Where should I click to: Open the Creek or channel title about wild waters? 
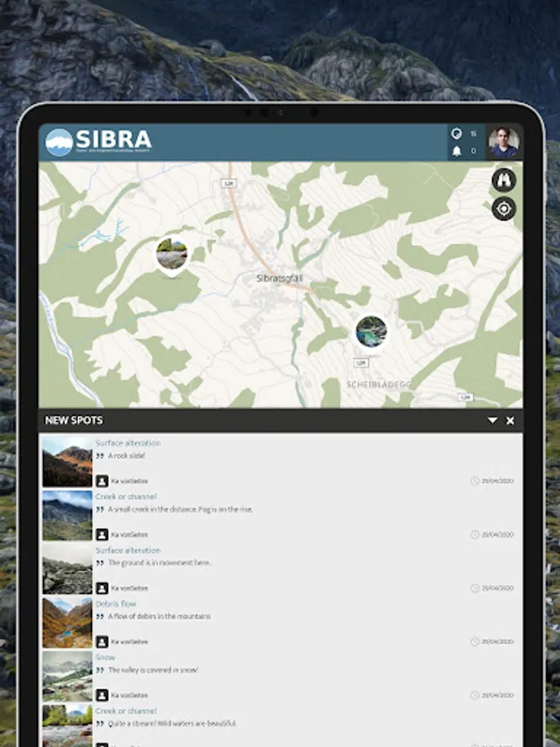point(126,710)
